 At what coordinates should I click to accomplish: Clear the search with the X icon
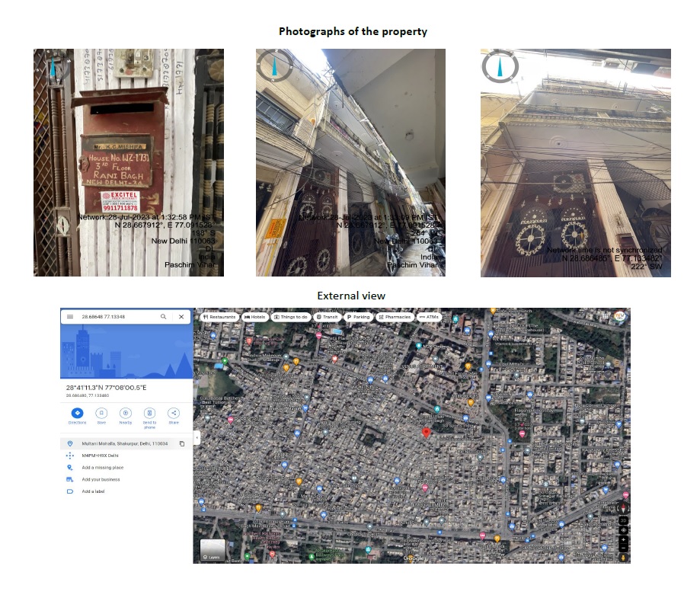click(181, 316)
